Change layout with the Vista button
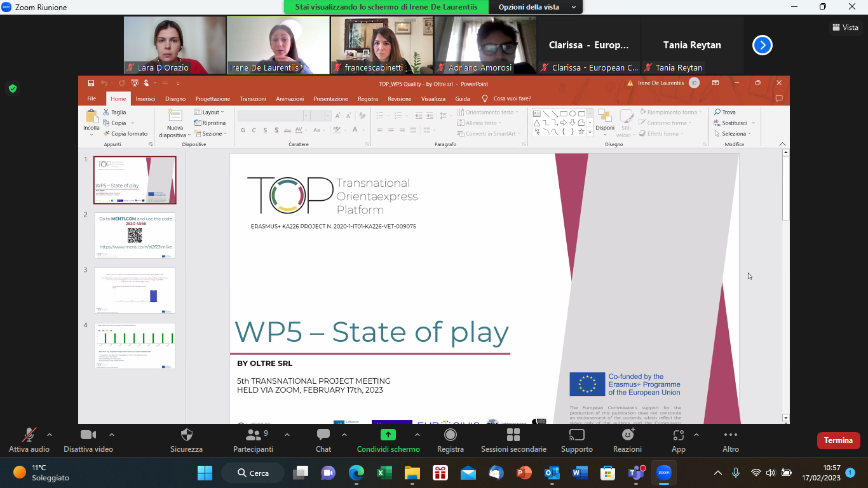868x488 pixels. 845,27
